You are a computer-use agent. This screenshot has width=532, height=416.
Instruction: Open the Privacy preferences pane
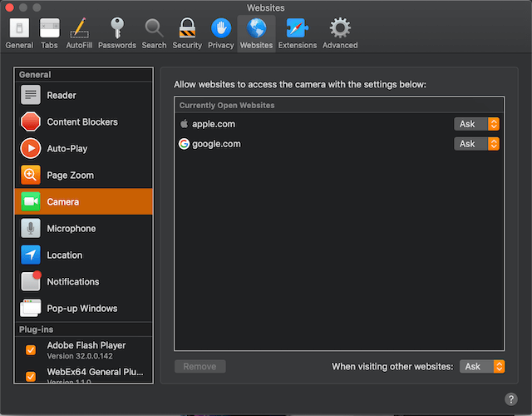(220, 34)
